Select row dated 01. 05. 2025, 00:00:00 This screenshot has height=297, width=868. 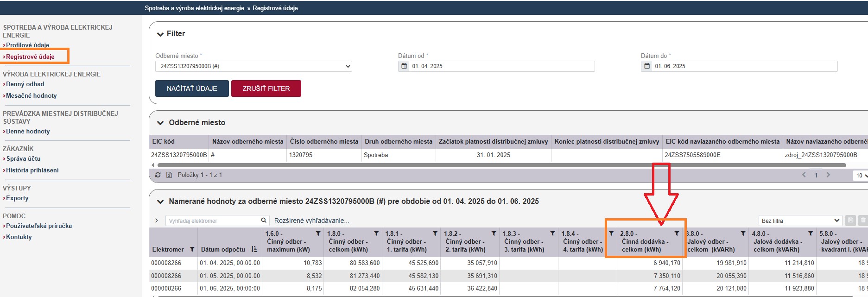point(508,276)
